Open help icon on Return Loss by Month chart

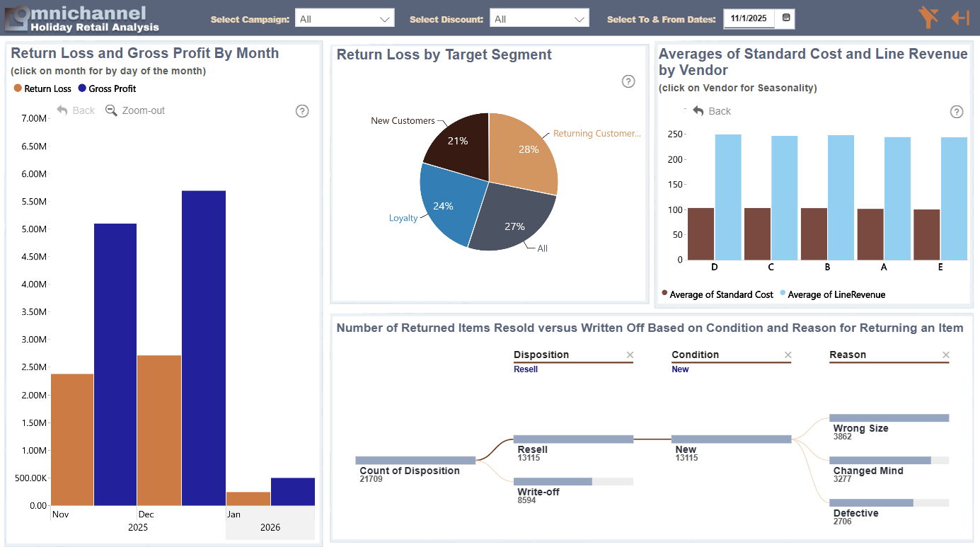[x=302, y=111]
